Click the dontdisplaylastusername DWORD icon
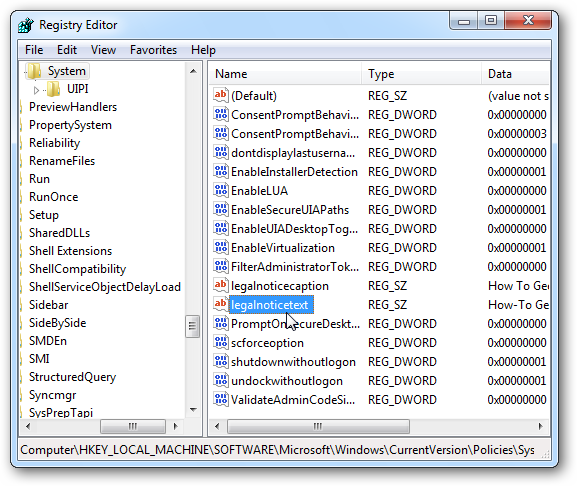Image resolution: width=577 pixels, height=486 pixels. [x=220, y=152]
